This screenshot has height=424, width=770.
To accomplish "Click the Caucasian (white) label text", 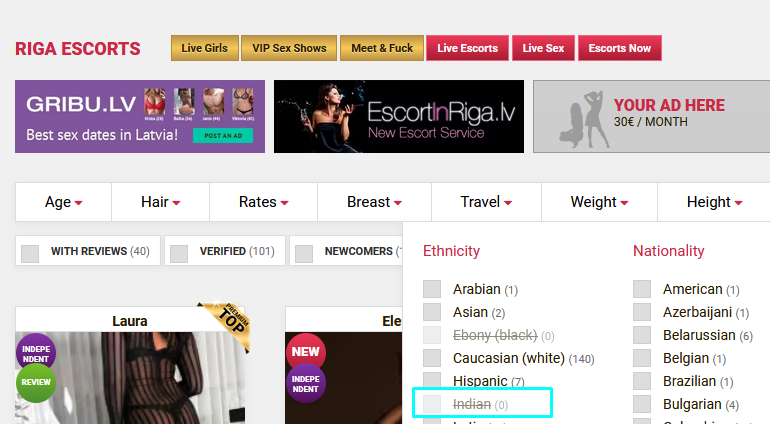I will coord(509,358).
